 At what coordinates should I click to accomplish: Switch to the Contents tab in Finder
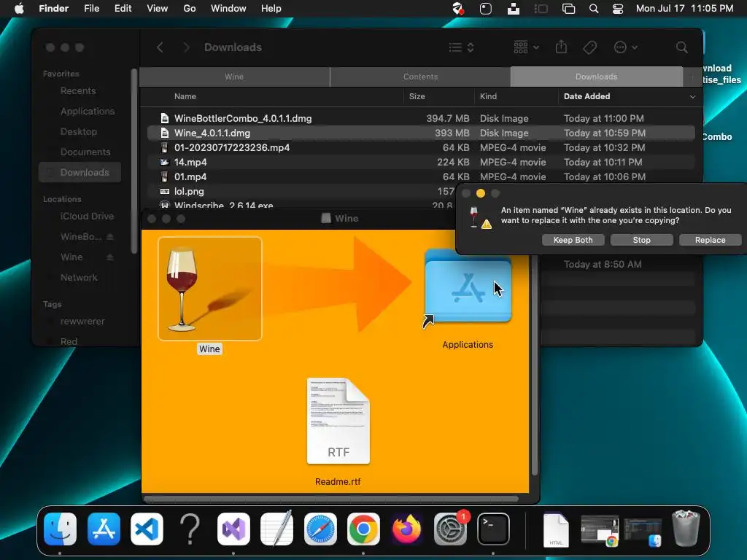point(420,77)
